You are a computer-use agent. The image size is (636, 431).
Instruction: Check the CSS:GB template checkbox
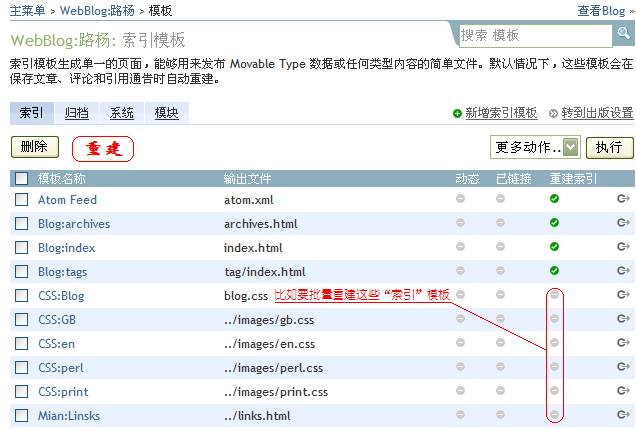point(21,319)
